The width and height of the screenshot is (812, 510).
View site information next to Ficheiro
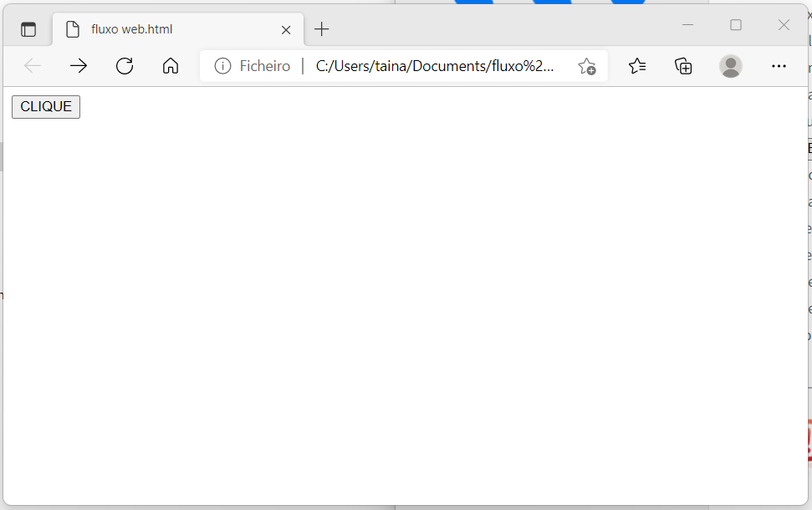[x=222, y=66]
